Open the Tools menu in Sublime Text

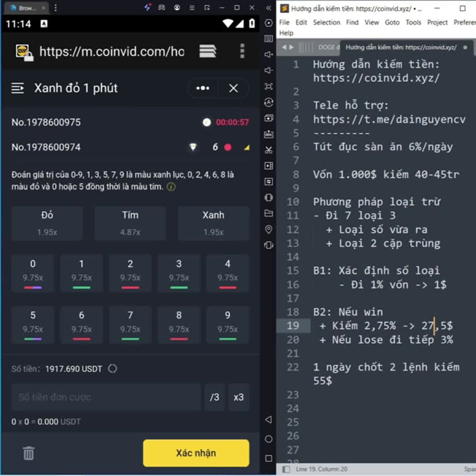pyautogui.click(x=413, y=22)
